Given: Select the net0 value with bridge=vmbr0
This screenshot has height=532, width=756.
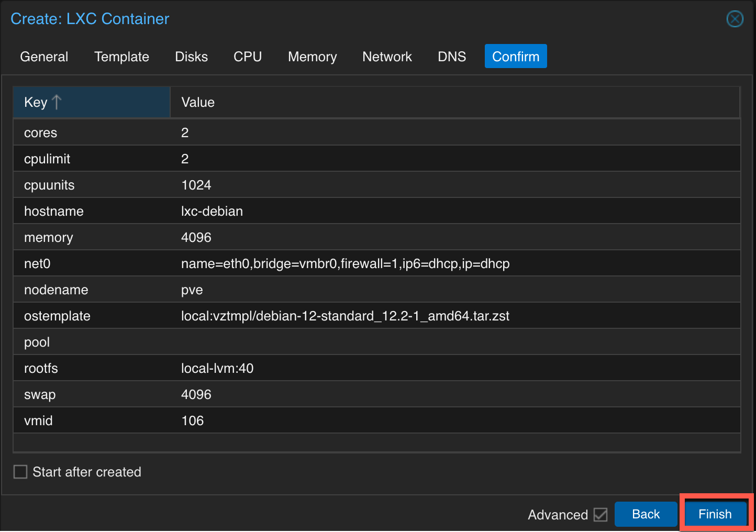Looking at the screenshot, I should pos(346,264).
